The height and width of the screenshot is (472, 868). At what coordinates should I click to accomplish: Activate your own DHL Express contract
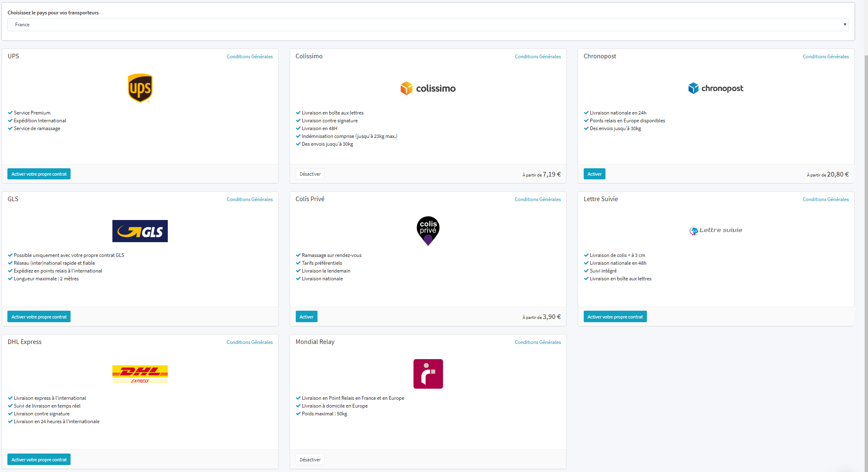39,460
